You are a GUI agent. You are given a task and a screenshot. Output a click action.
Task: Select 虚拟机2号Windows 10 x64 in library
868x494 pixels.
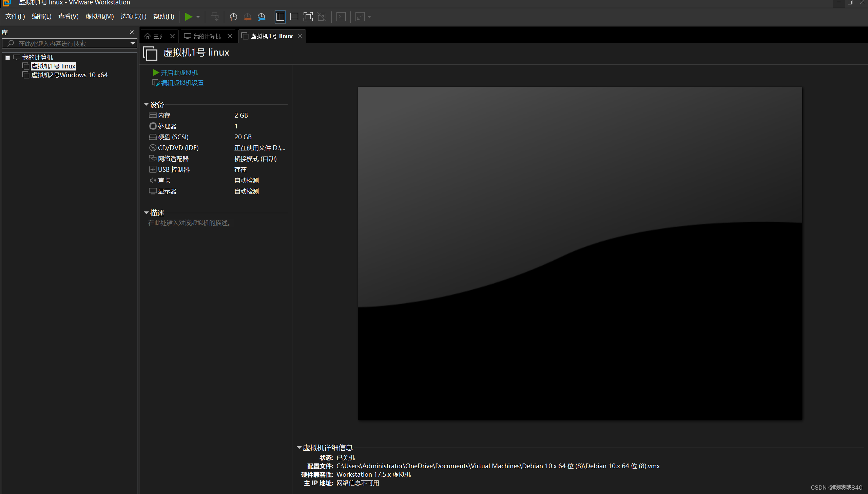69,75
